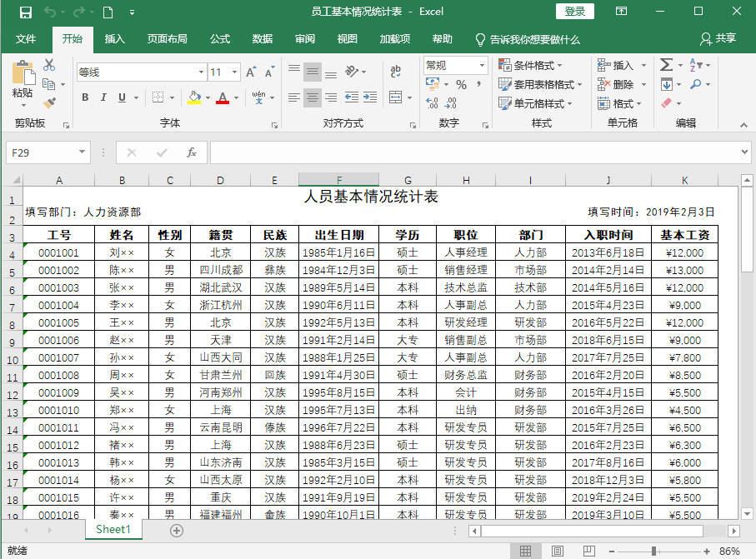Click the Sign in button

point(575,11)
